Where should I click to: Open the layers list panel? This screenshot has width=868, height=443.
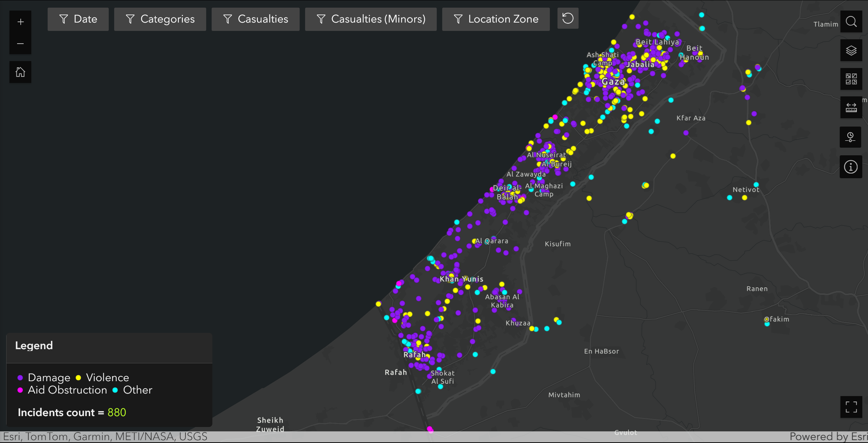(x=851, y=51)
